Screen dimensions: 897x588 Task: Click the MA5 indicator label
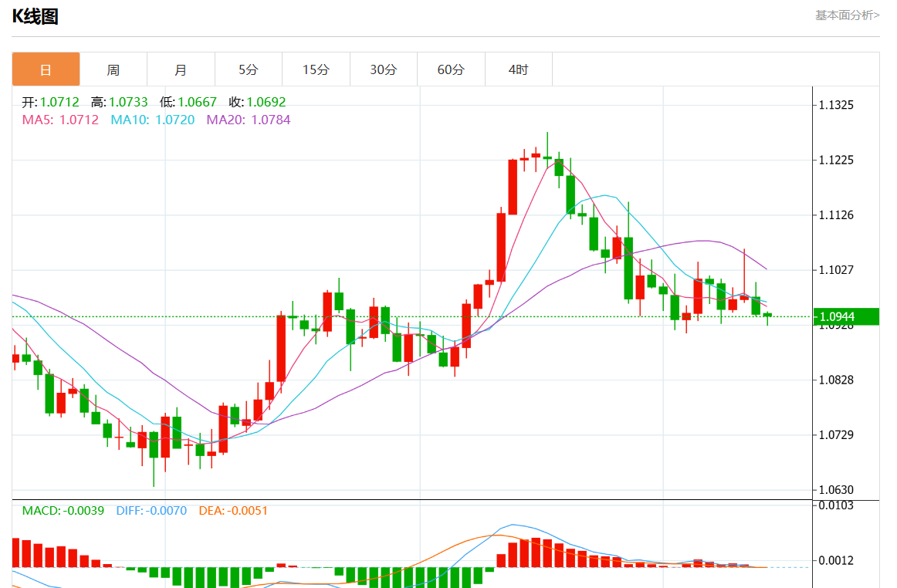pyautogui.click(x=60, y=120)
